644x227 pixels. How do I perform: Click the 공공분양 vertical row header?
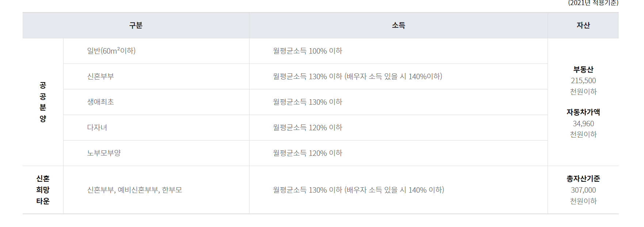43,102
